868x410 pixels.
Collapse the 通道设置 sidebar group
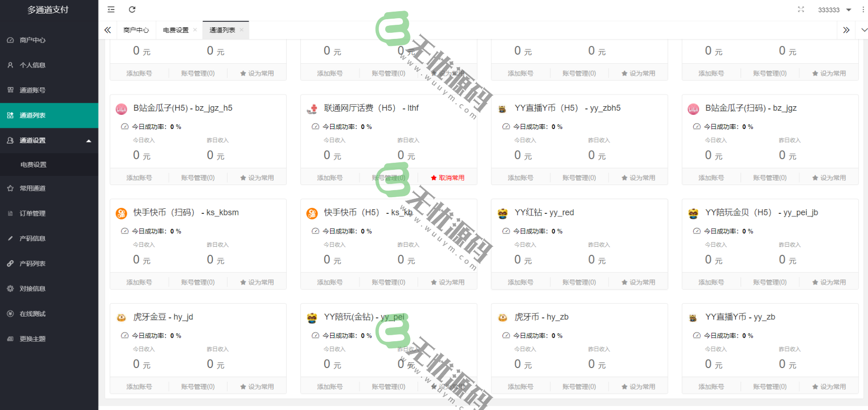pos(88,141)
